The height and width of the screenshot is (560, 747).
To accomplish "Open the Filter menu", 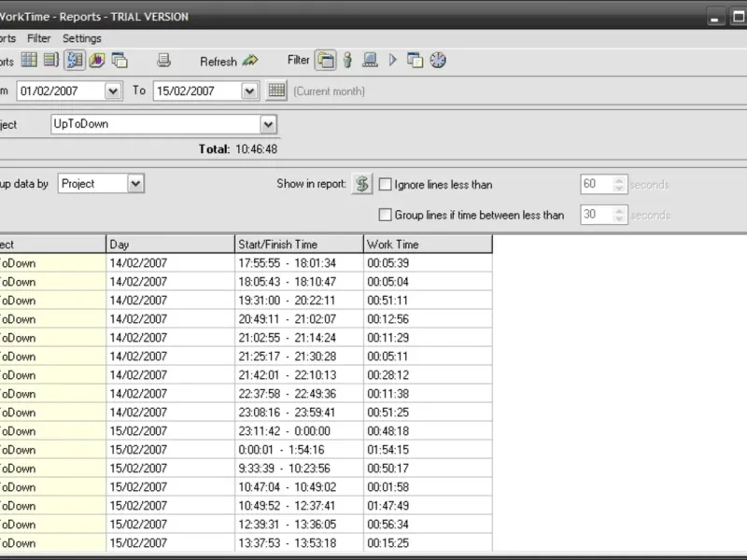I will pyautogui.click(x=38, y=38).
